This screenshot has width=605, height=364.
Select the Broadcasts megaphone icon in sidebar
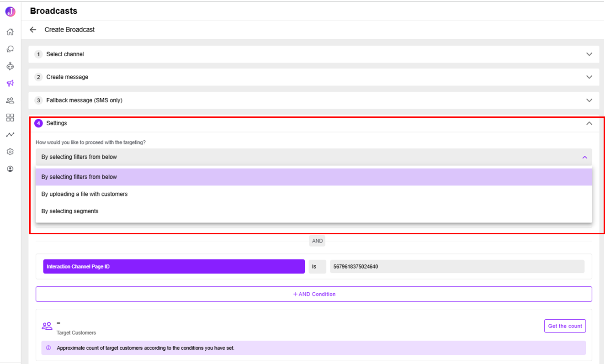[x=10, y=83]
